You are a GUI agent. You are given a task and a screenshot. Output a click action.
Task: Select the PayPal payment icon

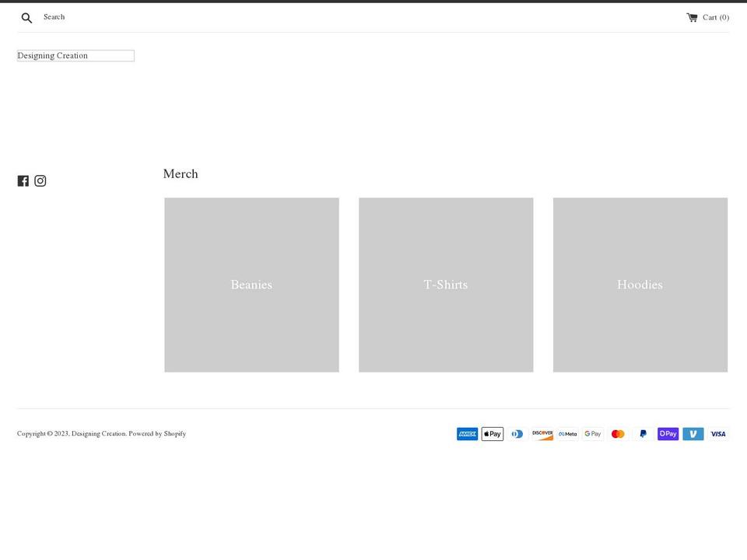643,433
